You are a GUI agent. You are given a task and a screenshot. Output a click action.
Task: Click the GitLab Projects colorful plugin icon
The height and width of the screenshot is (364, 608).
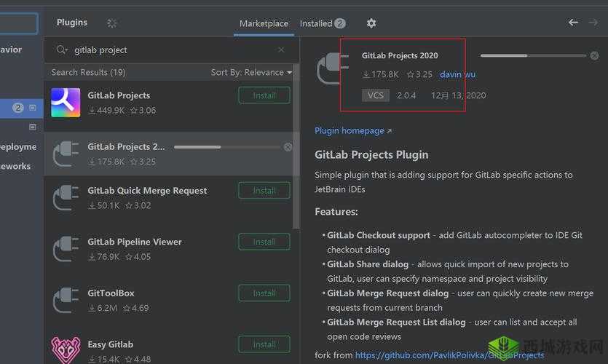[66, 103]
